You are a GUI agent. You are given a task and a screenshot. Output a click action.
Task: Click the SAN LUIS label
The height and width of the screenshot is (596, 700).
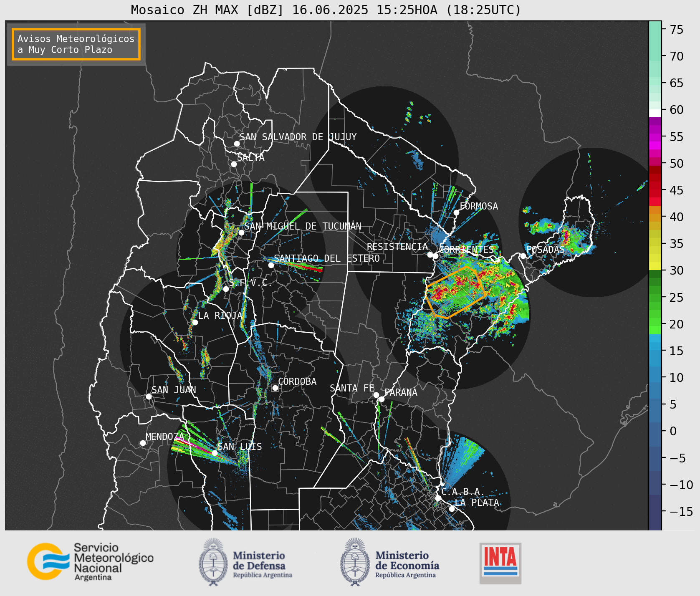[x=240, y=447]
